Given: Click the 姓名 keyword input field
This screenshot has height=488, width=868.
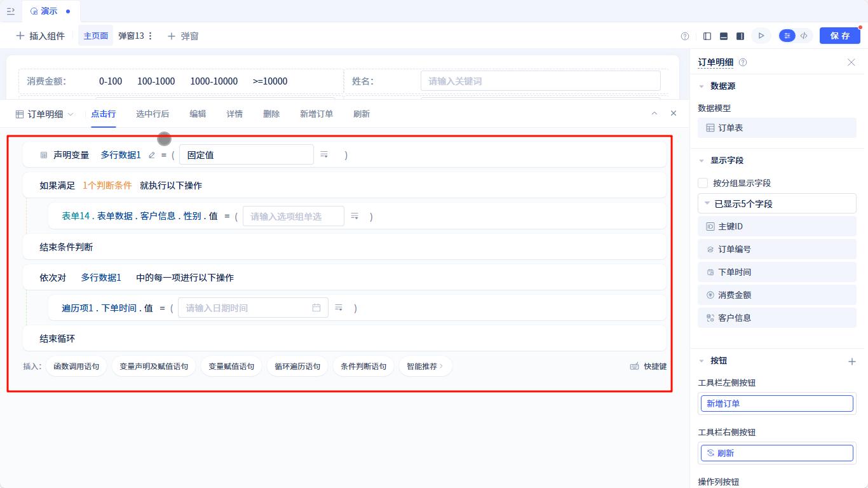Looking at the screenshot, I should [x=541, y=81].
